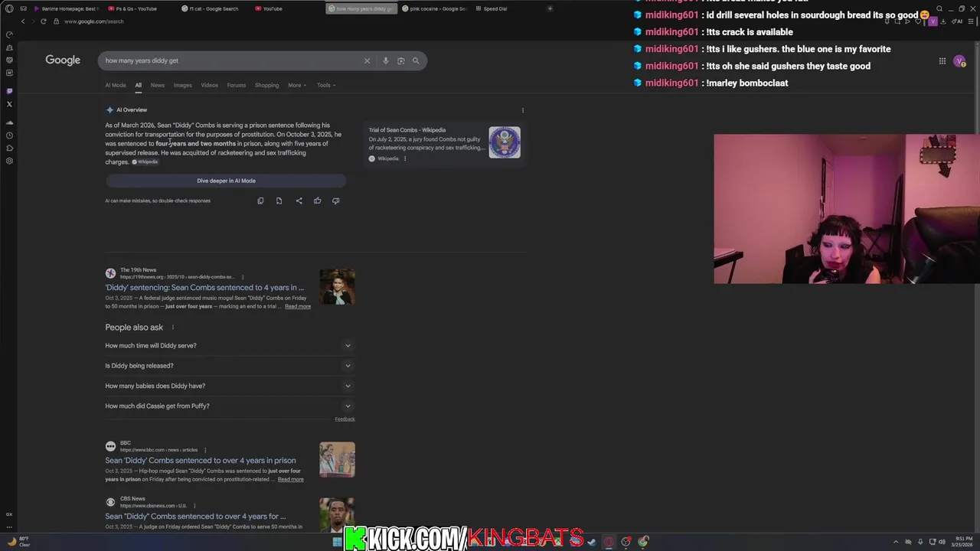Open the Google account avatar

pos(959,61)
